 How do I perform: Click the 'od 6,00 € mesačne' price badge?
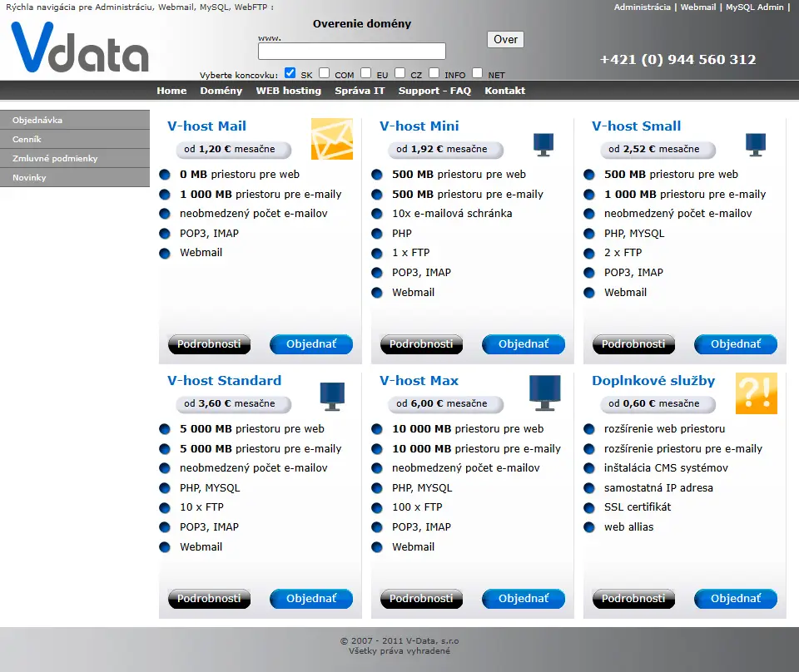click(446, 404)
